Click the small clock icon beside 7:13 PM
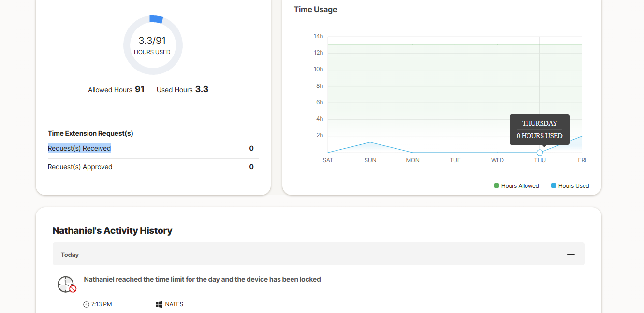The height and width of the screenshot is (313, 644). [x=86, y=304]
